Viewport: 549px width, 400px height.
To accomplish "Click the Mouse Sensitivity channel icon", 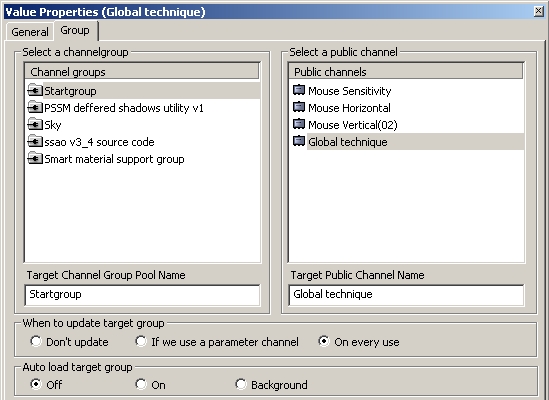I will coord(299,90).
